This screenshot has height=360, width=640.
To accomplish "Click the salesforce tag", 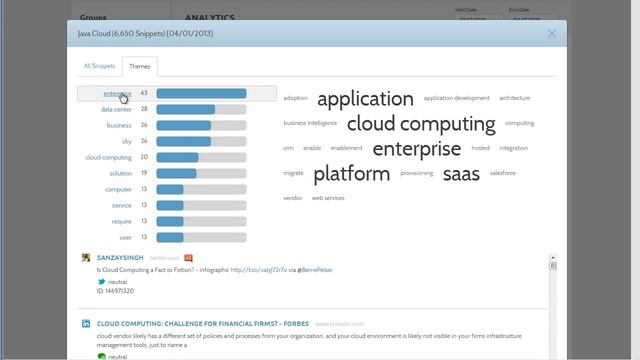I will 502,173.
